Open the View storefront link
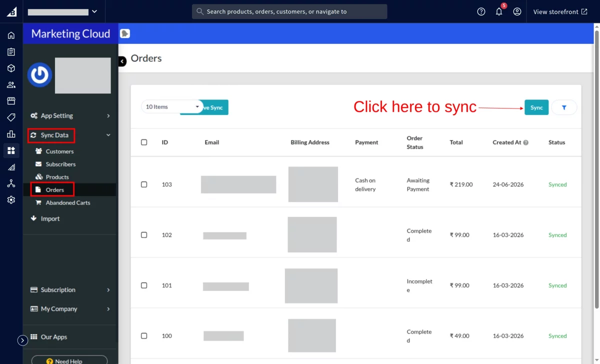The width and height of the screenshot is (600, 364). 560,11
